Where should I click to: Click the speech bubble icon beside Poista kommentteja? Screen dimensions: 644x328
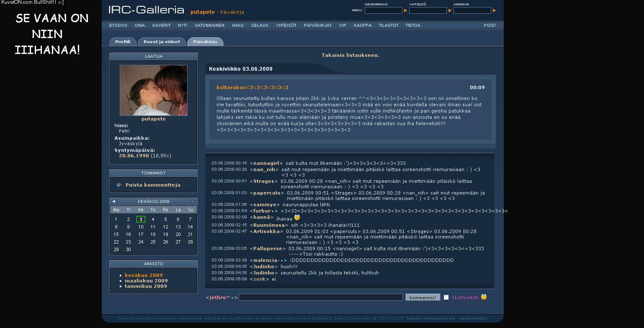click(x=119, y=185)
